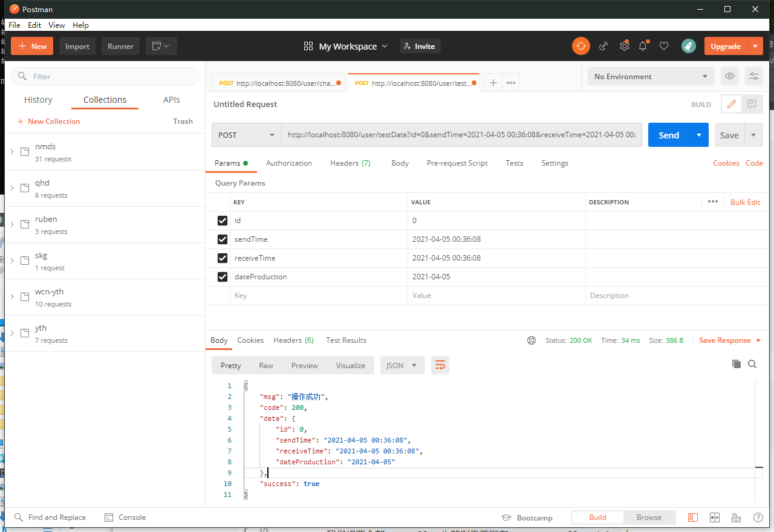This screenshot has height=532, width=774.
Task: Click the globe network information icon
Action: [x=532, y=340]
